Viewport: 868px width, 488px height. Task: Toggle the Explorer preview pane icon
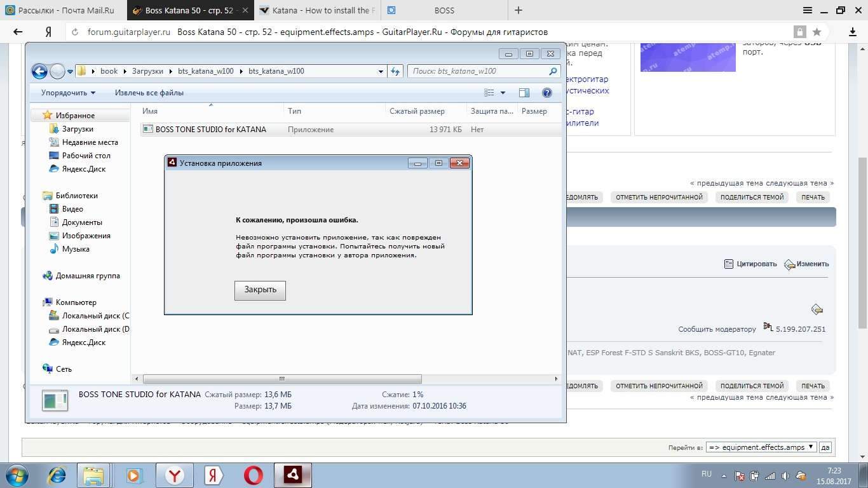pyautogui.click(x=524, y=93)
